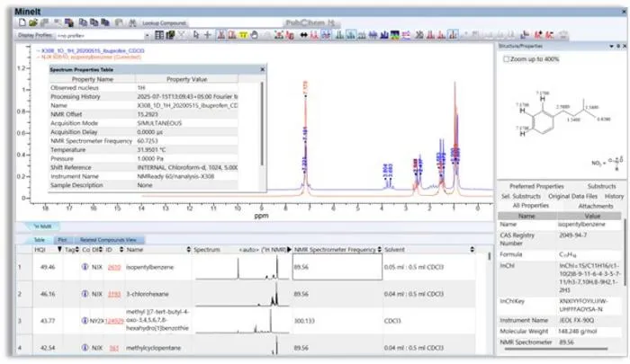The height and width of the screenshot is (364, 630).
Task: Click the PubChem It button
Action: 310,22
